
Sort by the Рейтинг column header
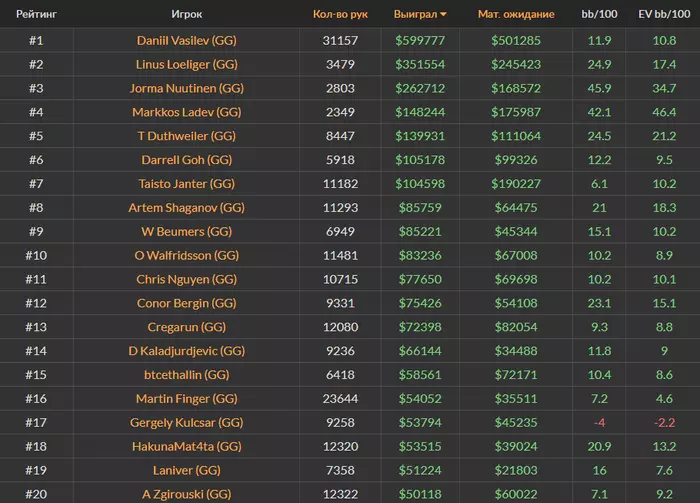point(36,15)
